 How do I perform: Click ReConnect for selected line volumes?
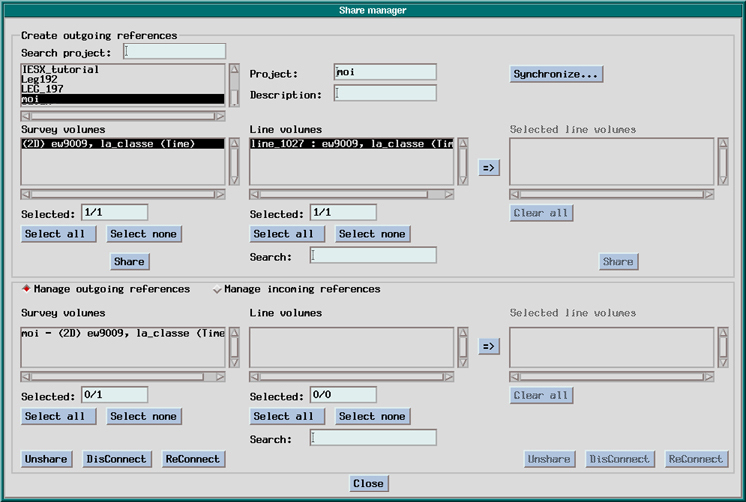click(696, 459)
